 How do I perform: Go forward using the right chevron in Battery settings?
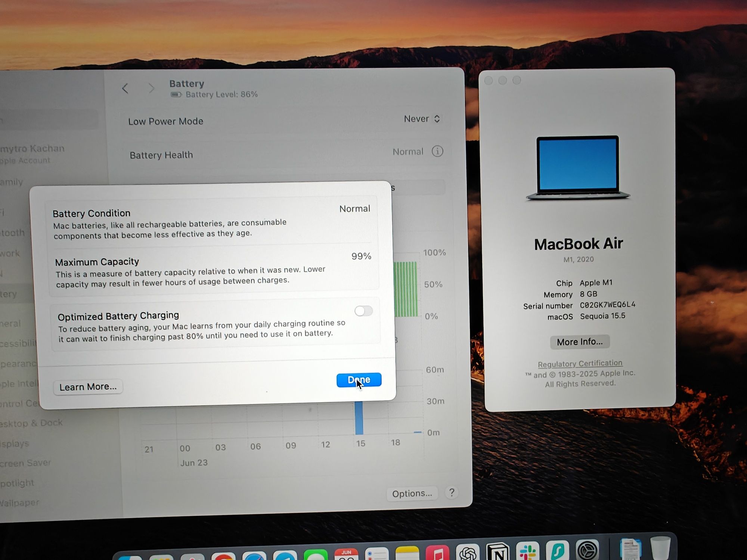tap(151, 88)
